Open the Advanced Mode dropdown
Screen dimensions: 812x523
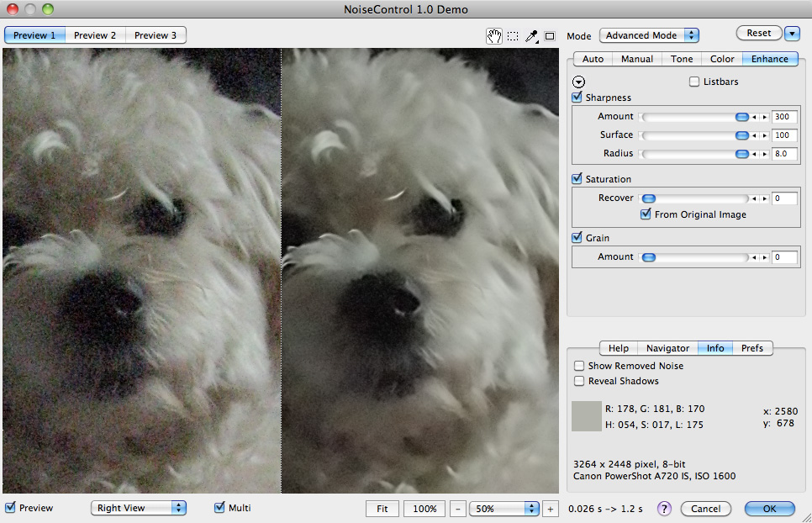[649, 35]
